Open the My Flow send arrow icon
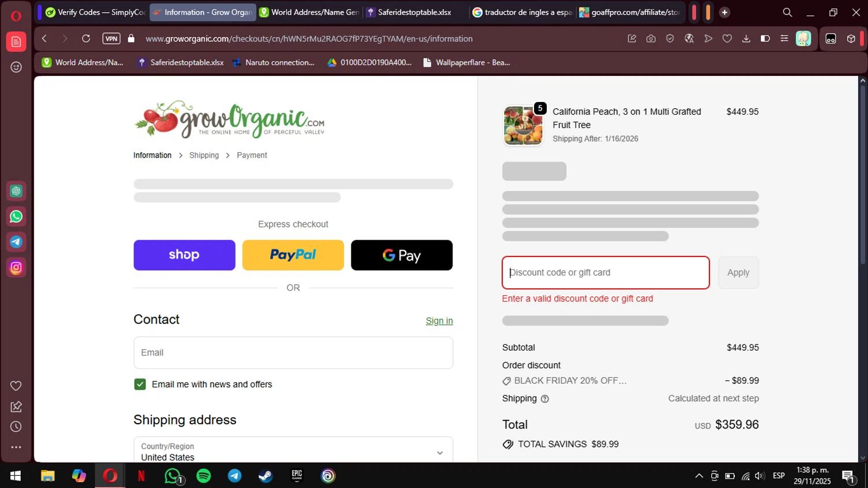This screenshot has height=488, width=868. (x=708, y=39)
